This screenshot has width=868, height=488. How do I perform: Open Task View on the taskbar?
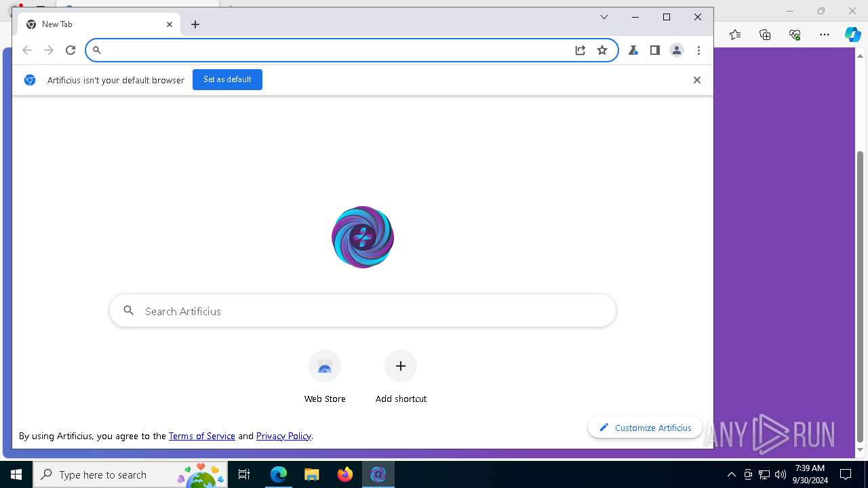[245, 474]
